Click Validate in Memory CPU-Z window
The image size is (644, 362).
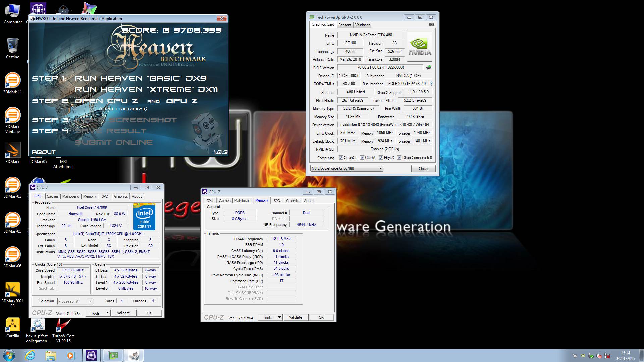[296, 317]
